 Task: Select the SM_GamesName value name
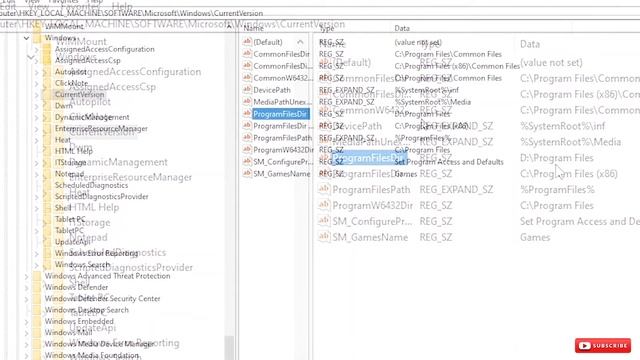click(282, 174)
